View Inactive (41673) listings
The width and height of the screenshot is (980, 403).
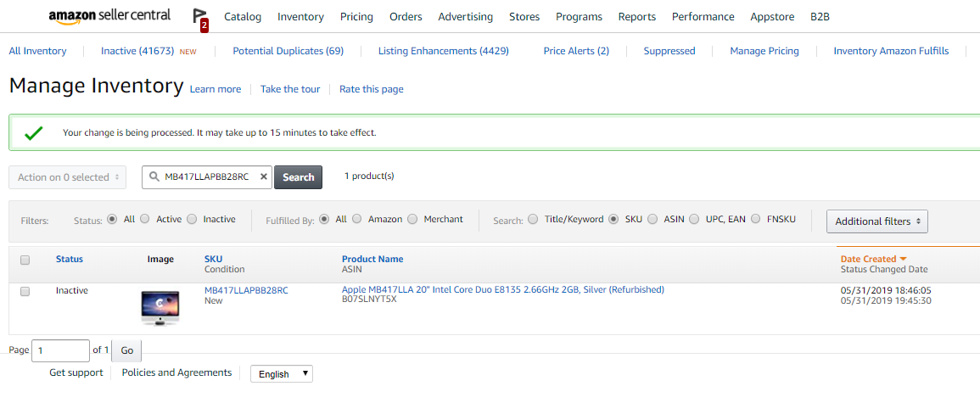pyautogui.click(x=137, y=51)
